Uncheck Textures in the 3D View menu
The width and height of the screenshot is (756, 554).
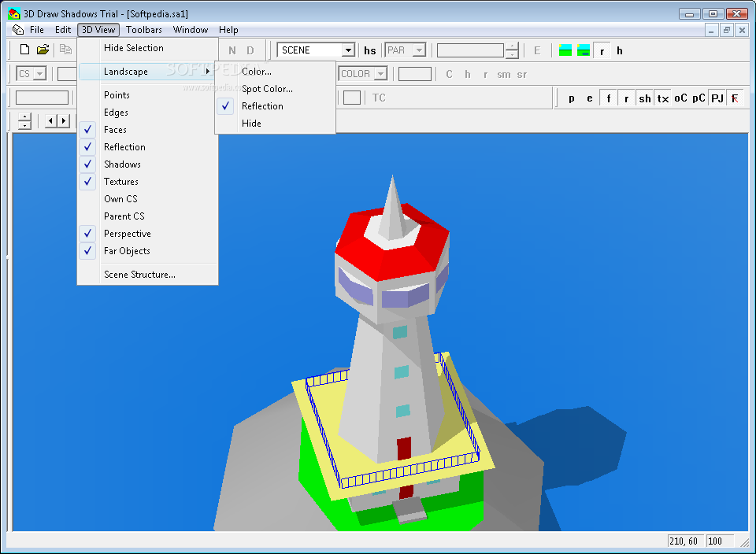pyautogui.click(x=147, y=182)
